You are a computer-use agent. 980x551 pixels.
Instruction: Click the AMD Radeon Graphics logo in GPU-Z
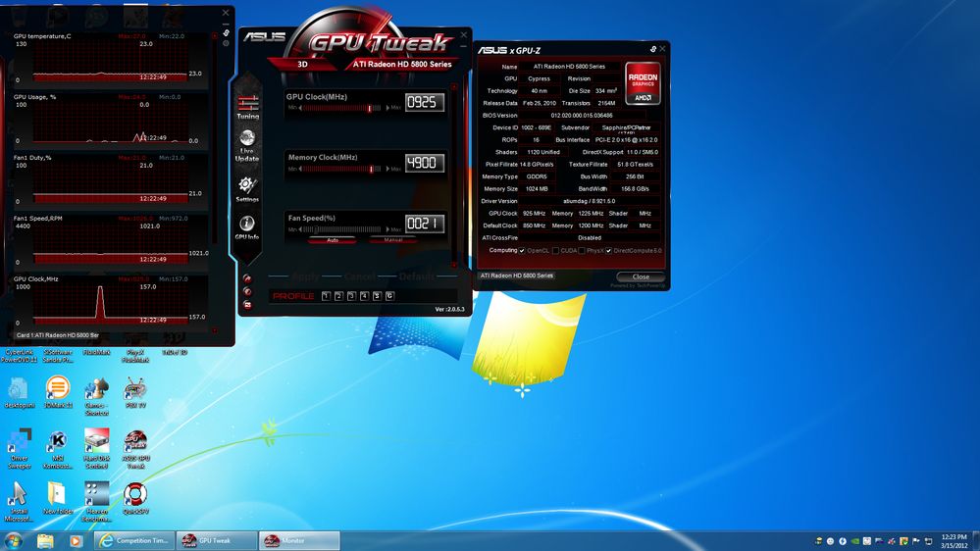[643, 83]
